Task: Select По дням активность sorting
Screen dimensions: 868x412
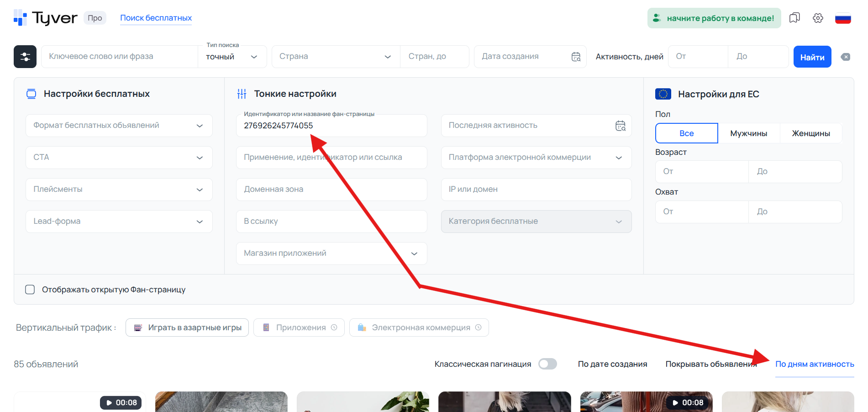Action: (x=815, y=364)
